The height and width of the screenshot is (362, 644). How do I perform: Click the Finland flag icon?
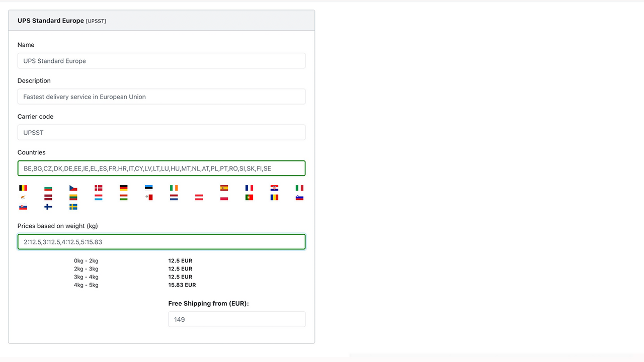(x=48, y=207)
